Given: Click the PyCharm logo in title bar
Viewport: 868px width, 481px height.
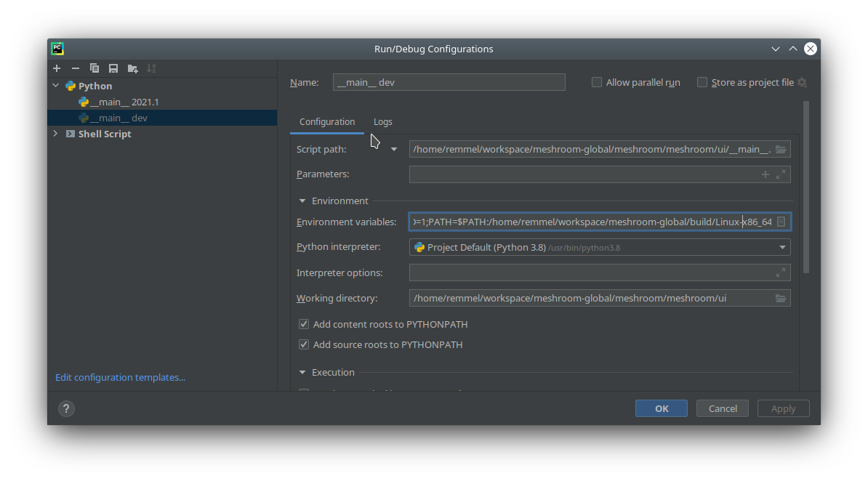Looking at the screenshot, I should click(x=57, y=49).
